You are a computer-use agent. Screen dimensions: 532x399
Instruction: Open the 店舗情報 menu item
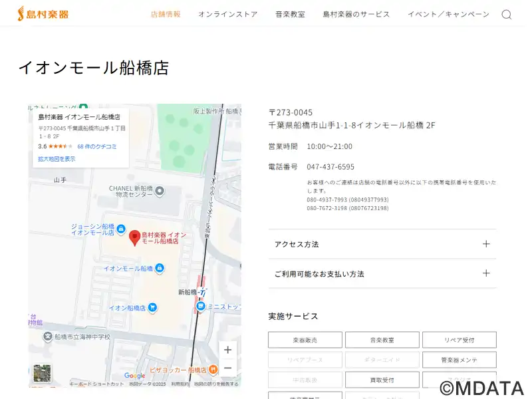coord(166,15)
